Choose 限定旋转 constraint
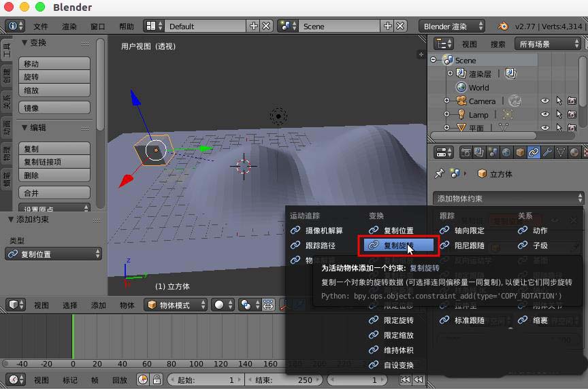Screen dimensions: 588x389 (399, 320)
